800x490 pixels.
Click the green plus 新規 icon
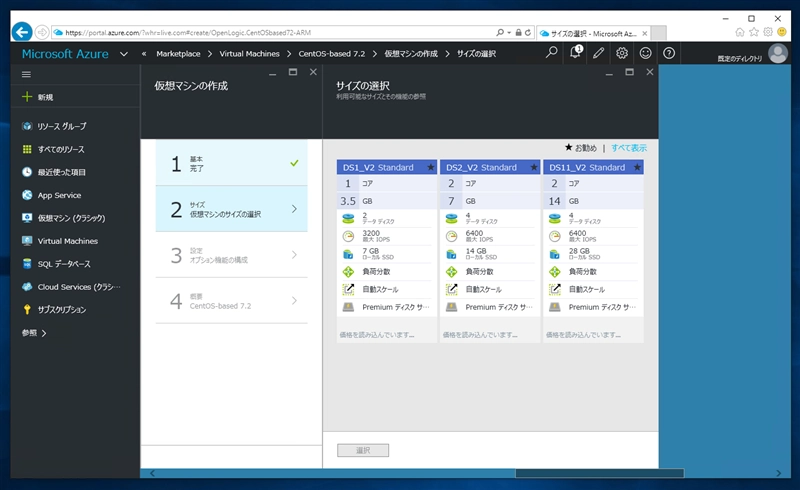27,96
